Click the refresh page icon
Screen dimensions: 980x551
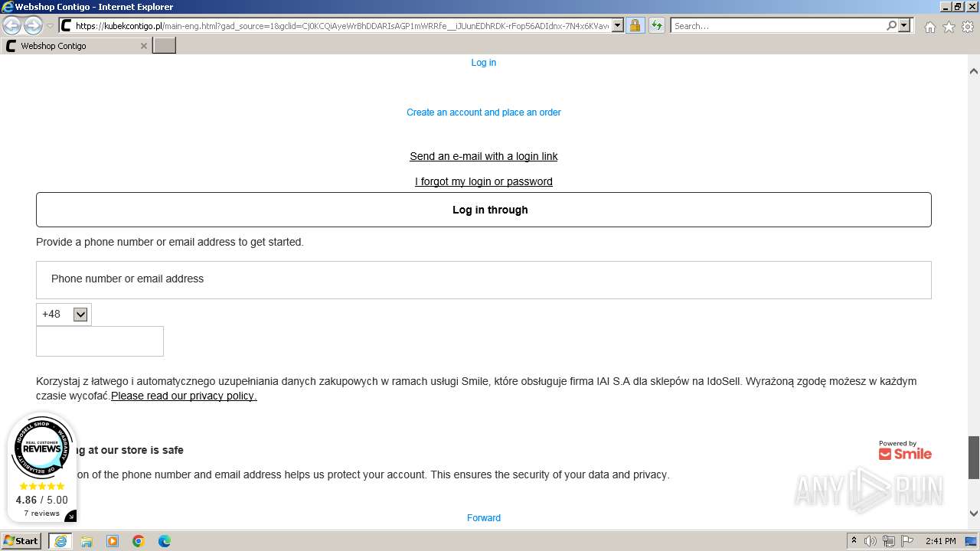point(657,25)
